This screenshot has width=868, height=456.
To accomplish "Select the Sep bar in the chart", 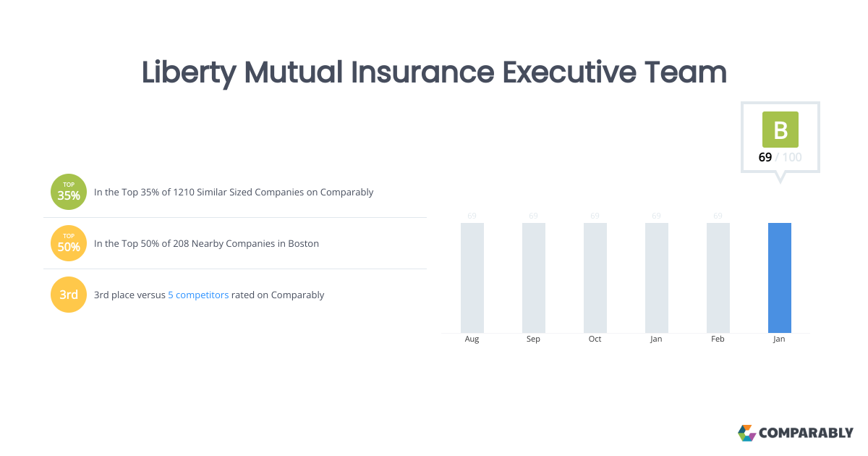I will [x=533, y=277].
